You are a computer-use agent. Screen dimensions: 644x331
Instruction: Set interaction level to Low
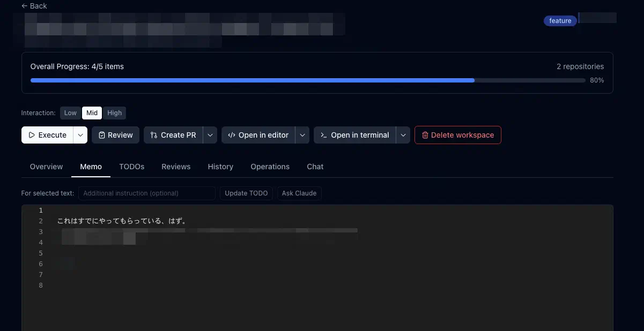pos(70,113)
